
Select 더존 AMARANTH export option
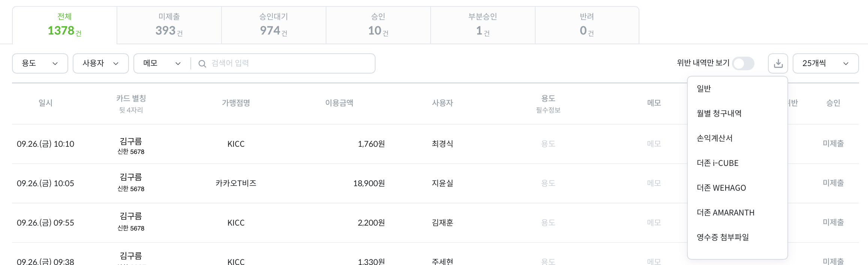tap(725, 212)
